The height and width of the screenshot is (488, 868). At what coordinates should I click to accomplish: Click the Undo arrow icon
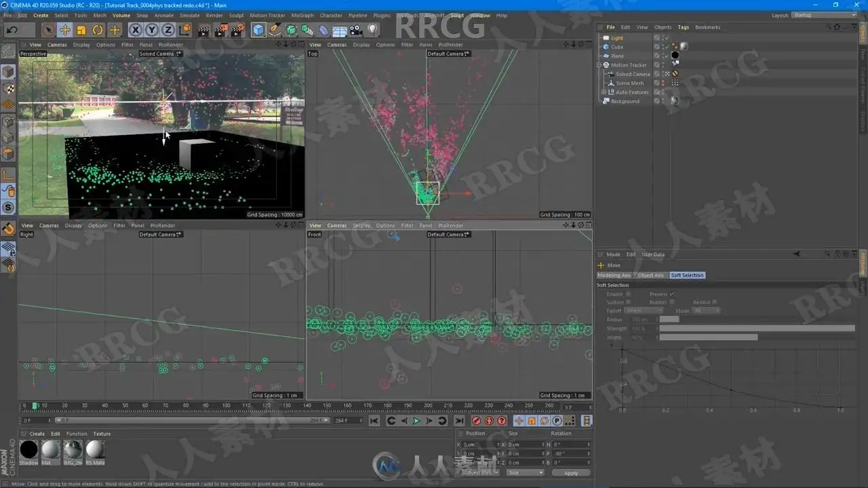(x=12, y=30)
